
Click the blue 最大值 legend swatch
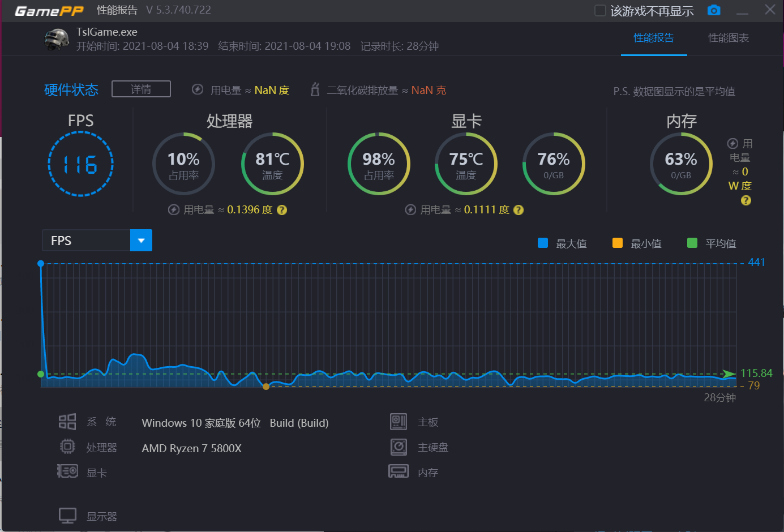click(x=543, y=243)
